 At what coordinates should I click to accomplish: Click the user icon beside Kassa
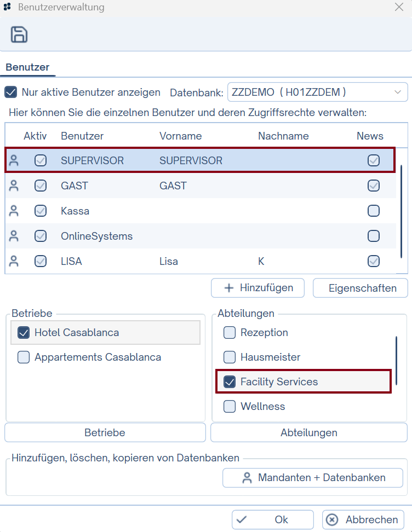click(x=14, y=211)
